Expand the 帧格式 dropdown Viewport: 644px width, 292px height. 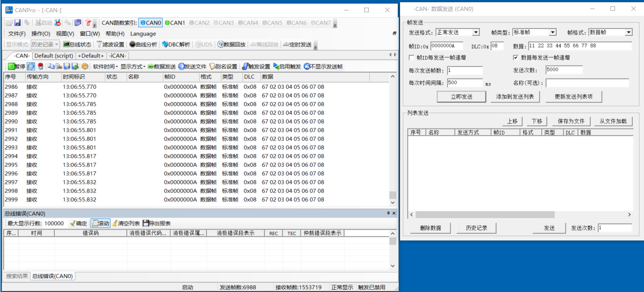point(628,33)
